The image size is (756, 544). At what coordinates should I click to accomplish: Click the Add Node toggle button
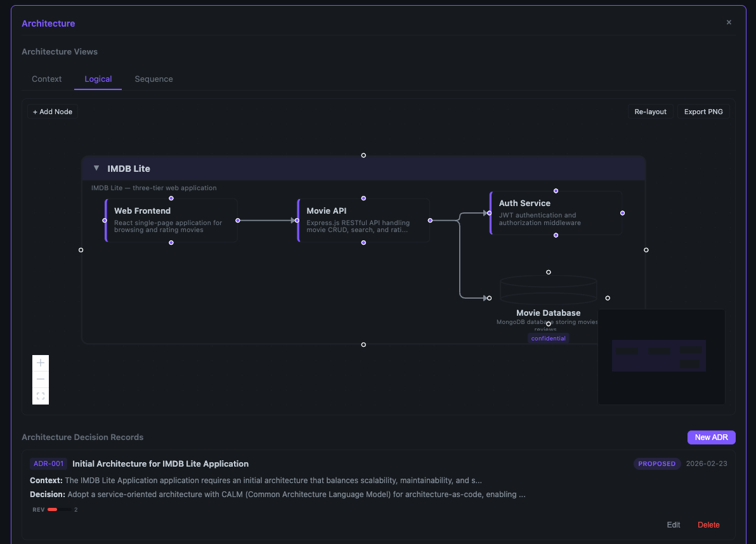coord(51,111)
